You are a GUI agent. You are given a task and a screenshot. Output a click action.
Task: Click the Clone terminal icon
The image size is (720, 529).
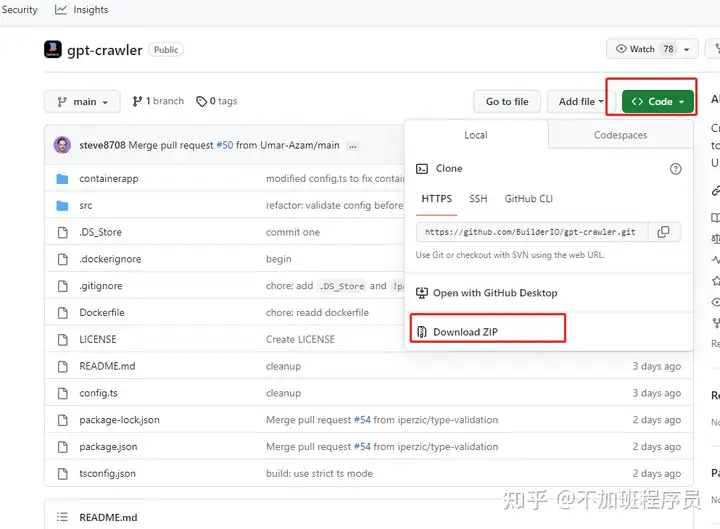pyautogui.click(x=422, y=169)
